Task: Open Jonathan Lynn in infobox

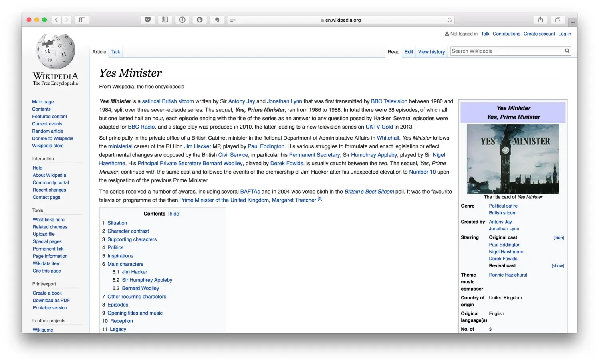Action: [504, 229]
